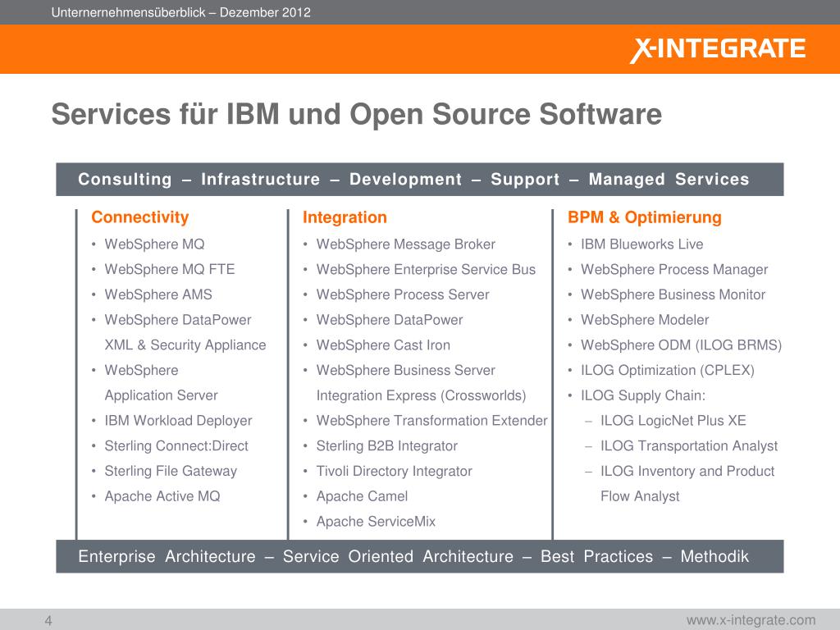The height and width of the screenshot is (630, 840).
Task: Select the 'Sterling Connect:Direct' item
Action: pyautogui.click(x=176, y=445)
